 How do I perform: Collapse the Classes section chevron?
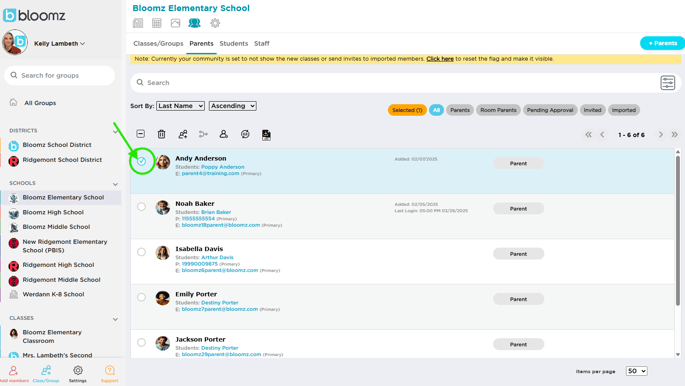(115, 319)
